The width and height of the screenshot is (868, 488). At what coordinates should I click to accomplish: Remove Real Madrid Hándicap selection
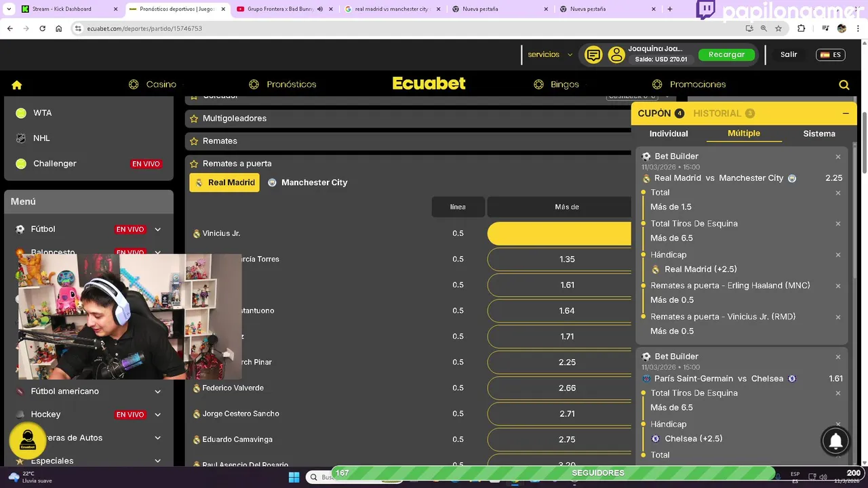coord(838,255)
